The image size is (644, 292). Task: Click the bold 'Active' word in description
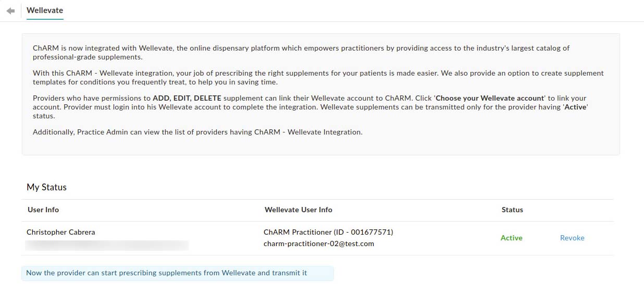pos(575,107)
